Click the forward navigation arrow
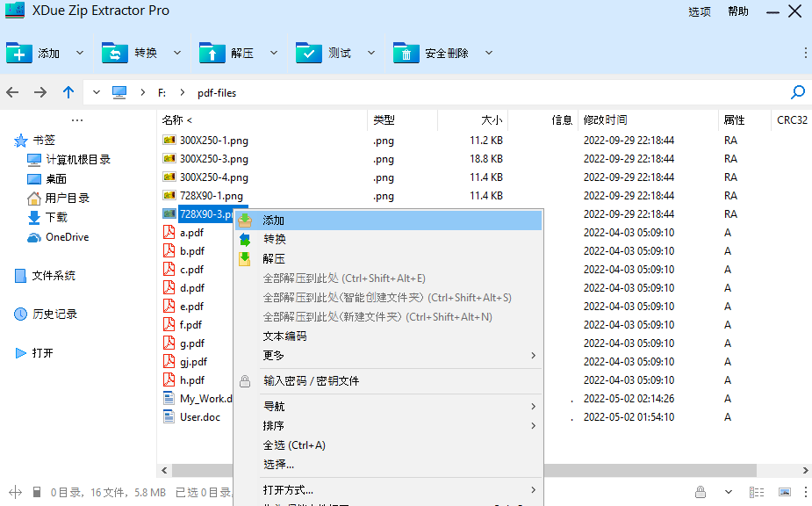 (x=40, y=91)
